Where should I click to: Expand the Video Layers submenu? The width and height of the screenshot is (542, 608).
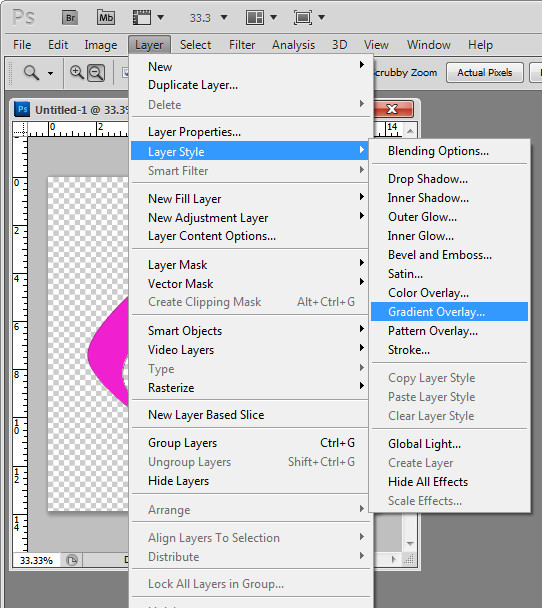(250, 349)
